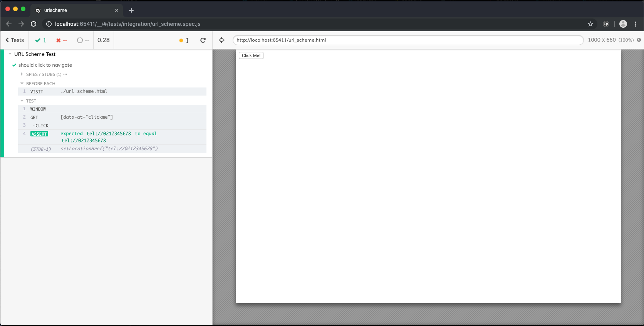The width and height of the screenshot is (644, 326).
Task: Click the Cypress app URL field
Action: (x=408, y=40)
